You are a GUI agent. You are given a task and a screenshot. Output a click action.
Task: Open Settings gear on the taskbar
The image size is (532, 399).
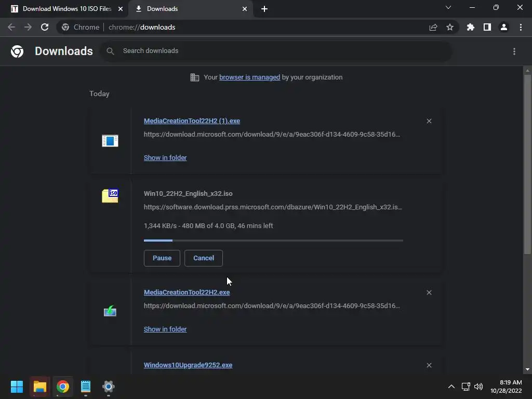tap(109, 387)
